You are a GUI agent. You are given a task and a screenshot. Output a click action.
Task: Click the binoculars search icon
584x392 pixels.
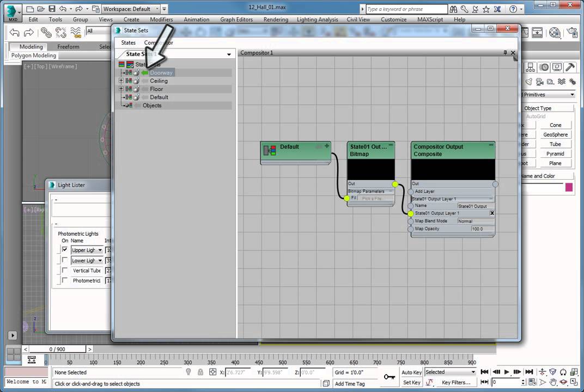click(x=453, y=9)
